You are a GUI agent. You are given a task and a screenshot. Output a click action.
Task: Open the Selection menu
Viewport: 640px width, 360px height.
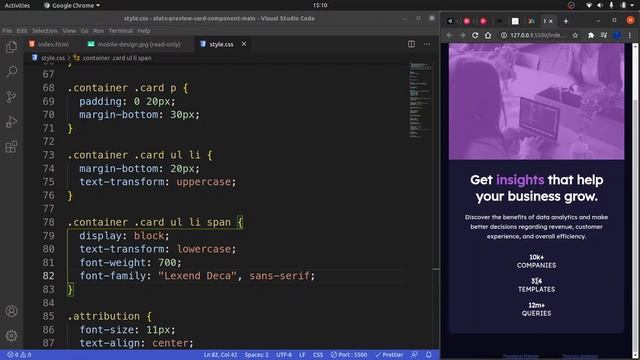[44, 31]
